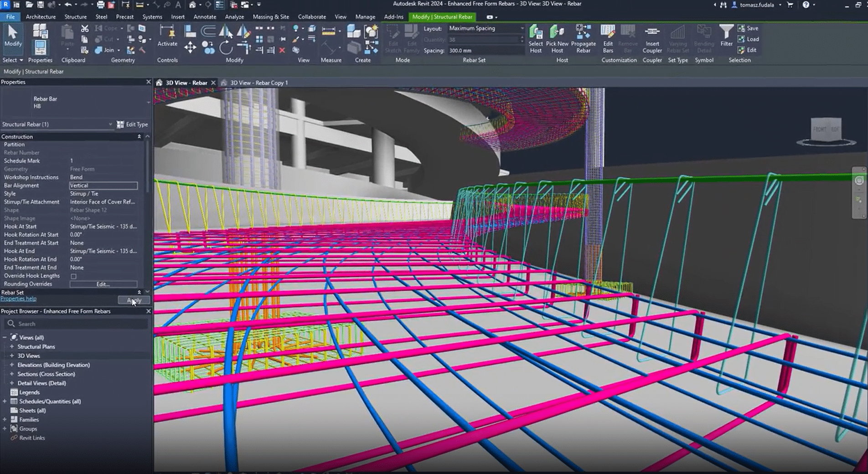
Task: Select the Offset tool
Action: click(x=208, y=31)
